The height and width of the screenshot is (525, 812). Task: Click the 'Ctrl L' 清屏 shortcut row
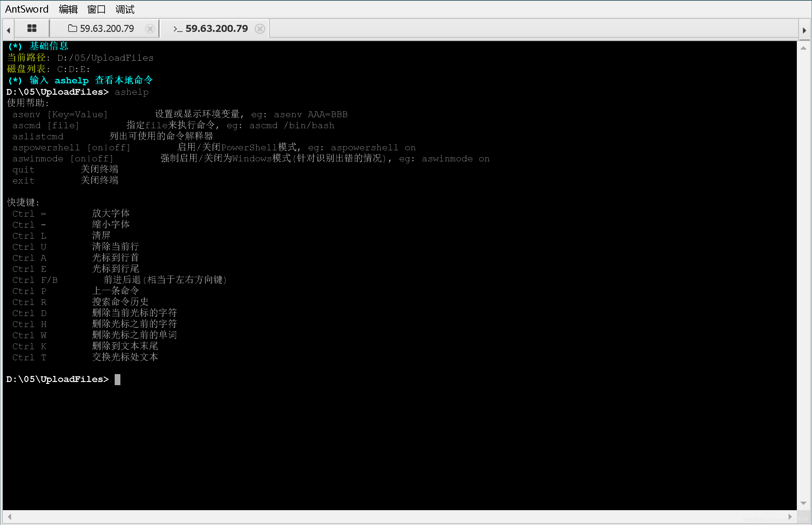(x=61, y=236)
